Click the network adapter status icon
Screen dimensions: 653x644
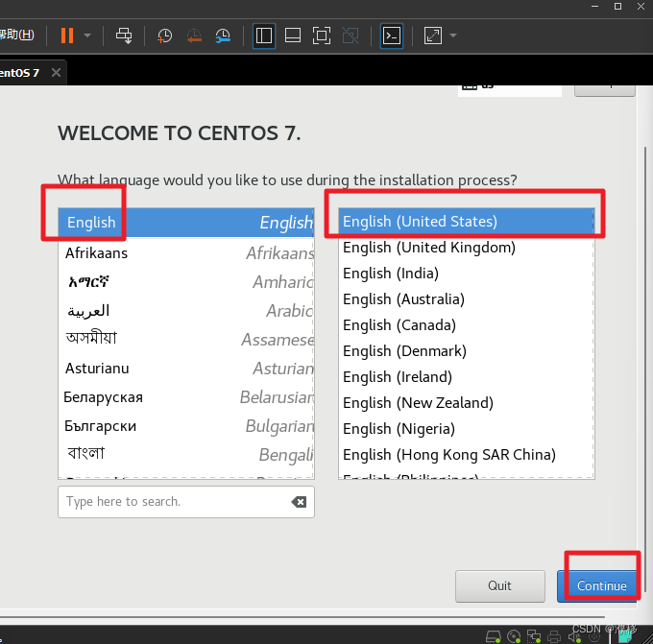click(x=534, y=636)
